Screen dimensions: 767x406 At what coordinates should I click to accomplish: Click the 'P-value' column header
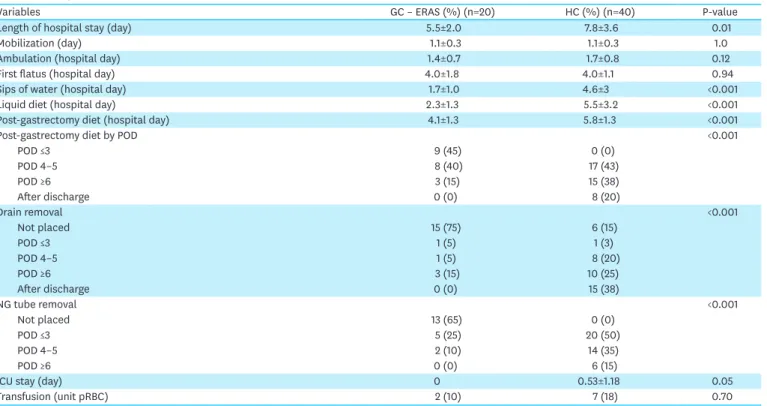(x=720, y=12)
